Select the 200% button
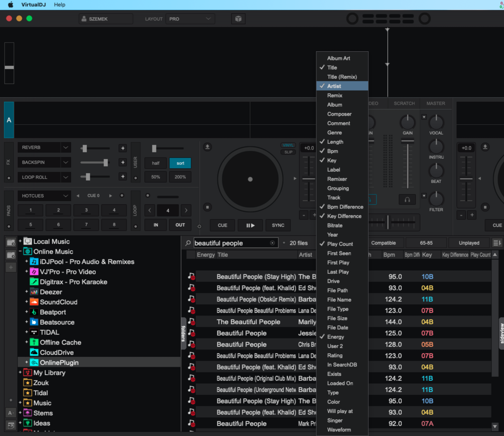This screenshot has width=504, height=436. [x=180, y=177]
